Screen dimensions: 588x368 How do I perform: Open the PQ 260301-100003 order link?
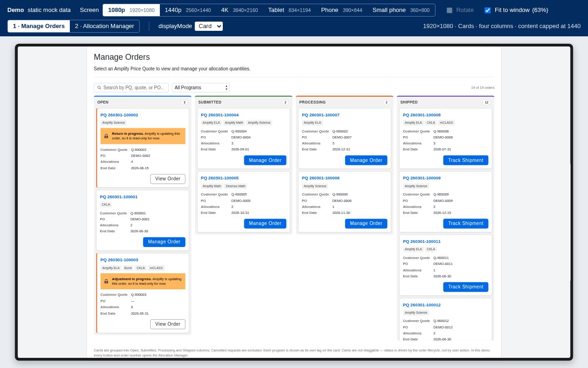point(119,260)
